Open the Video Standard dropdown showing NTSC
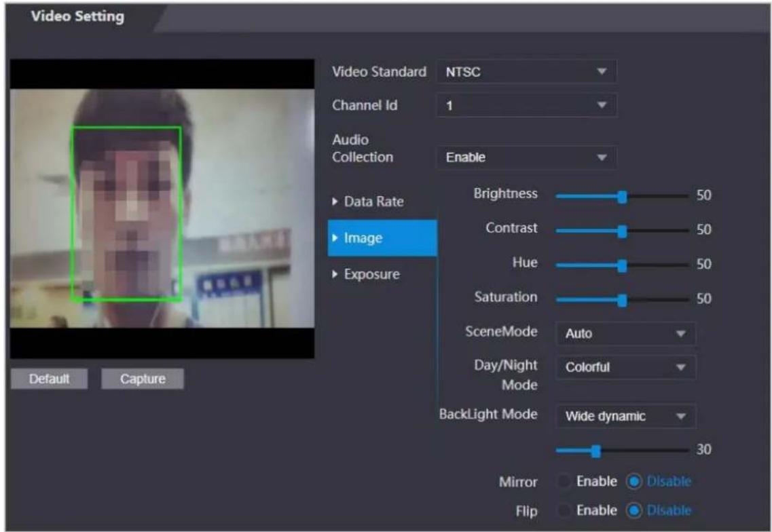This screenshot has height=532, width=772. pyautogui.click(x=526, y=72)
